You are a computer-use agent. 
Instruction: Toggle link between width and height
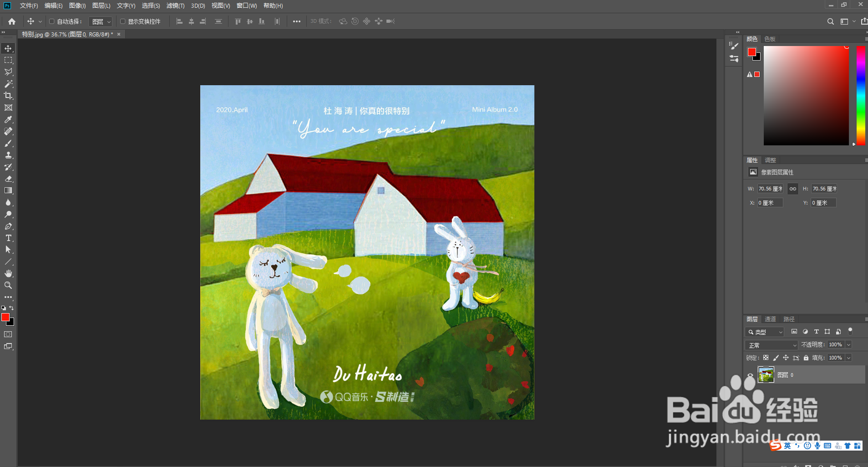[792, 189]
